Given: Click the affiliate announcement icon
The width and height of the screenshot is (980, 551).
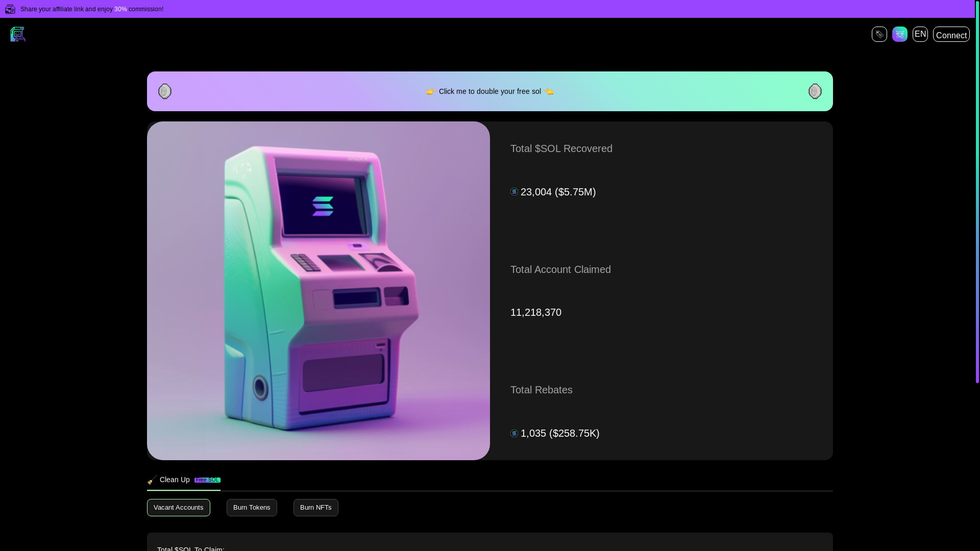Looking at the screenshot, I should click(x=10, y=9).
